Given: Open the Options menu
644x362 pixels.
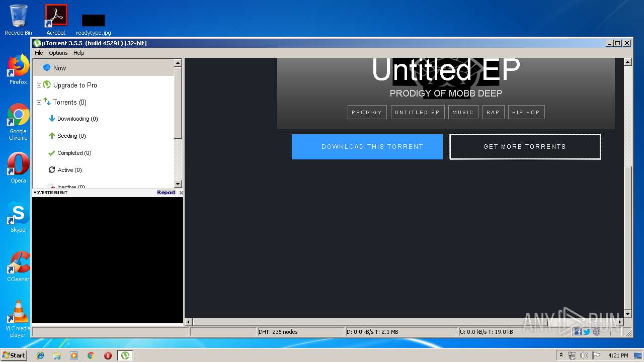Looking at the screenshot, I should 58,53.
